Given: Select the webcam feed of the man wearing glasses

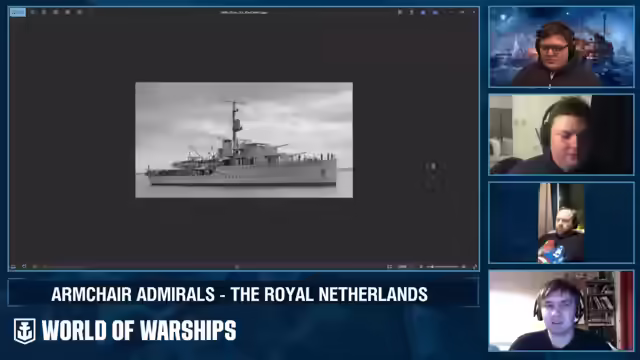Looking at the screenshot, I should 561,47.
